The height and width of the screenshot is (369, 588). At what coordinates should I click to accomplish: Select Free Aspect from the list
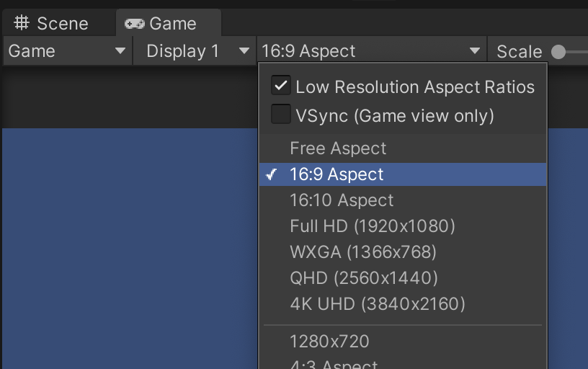338,148
